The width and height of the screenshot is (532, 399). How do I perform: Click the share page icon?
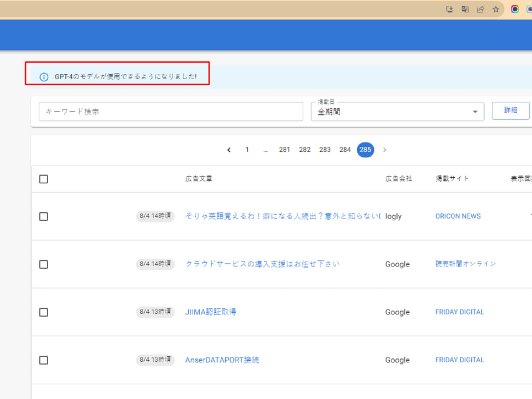pyautogui.click(x=480, y=9)
